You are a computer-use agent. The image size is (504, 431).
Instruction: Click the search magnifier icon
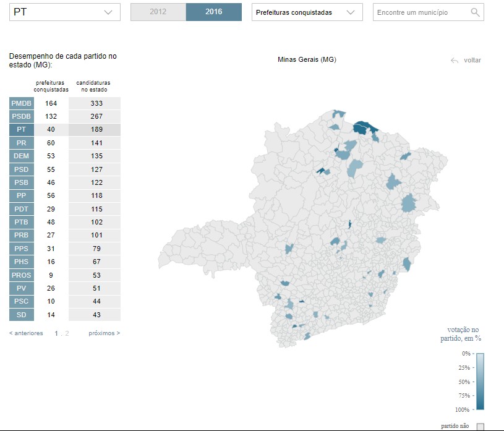point(474,12)
